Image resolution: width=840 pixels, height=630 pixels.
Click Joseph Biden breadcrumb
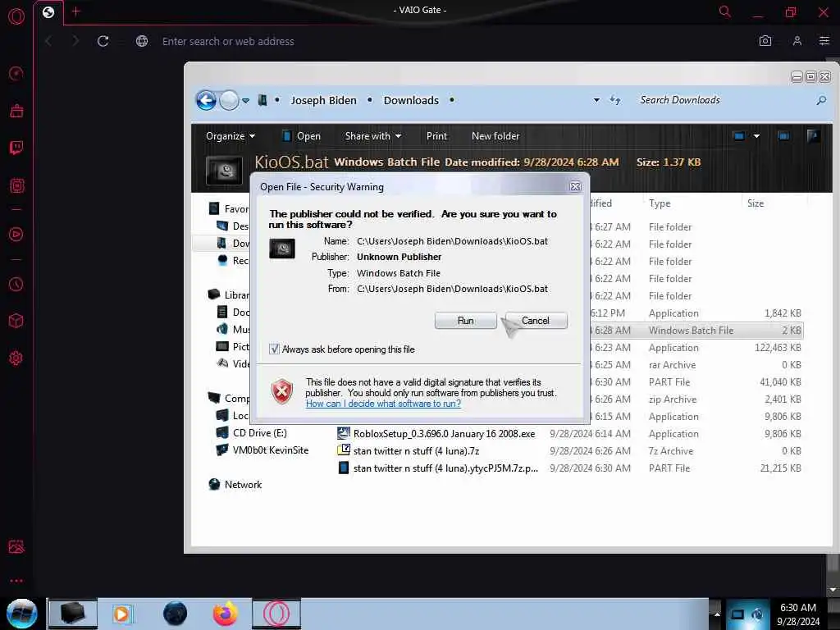pos(323,100)
